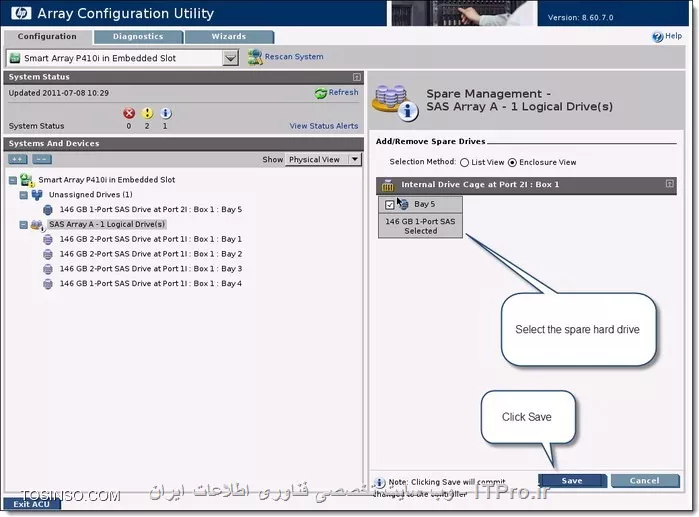Click the '146 GB 1-Port SAS Selected' drive tile

click(420, 226)
